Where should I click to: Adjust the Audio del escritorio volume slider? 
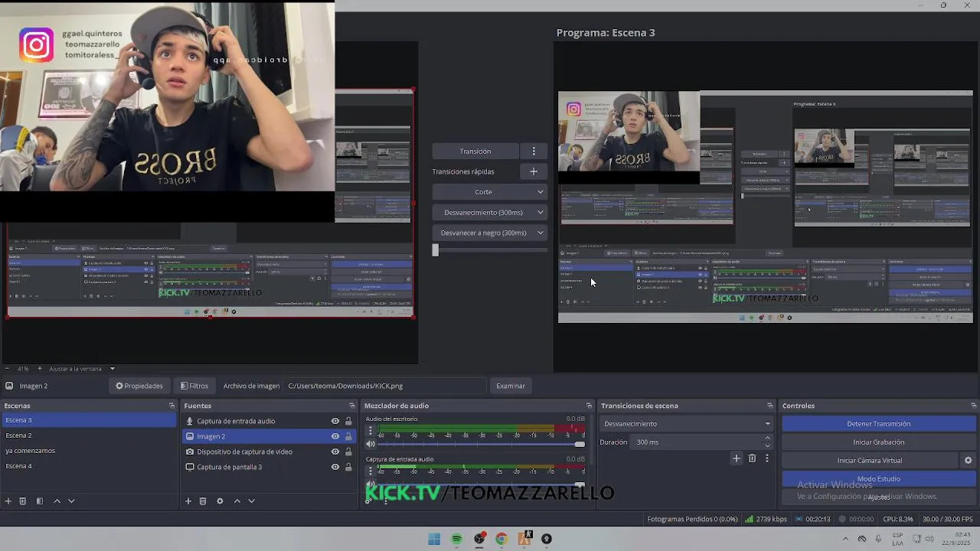(x=481, y=445)
